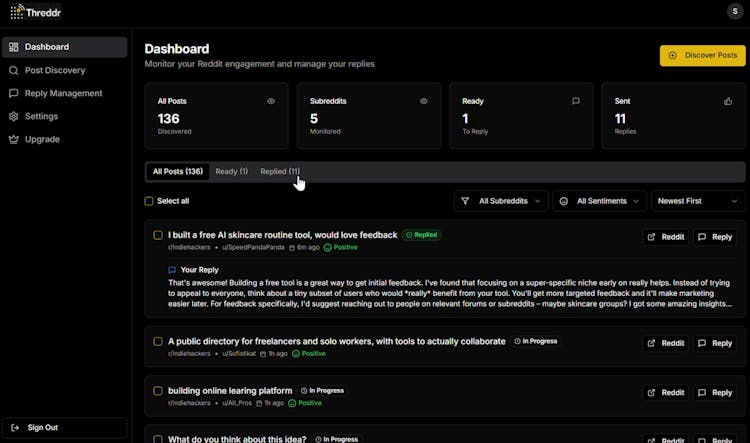Screen dimensions: 750x443
Task: Click Reply on the skincare routine post
Action: 715,237
